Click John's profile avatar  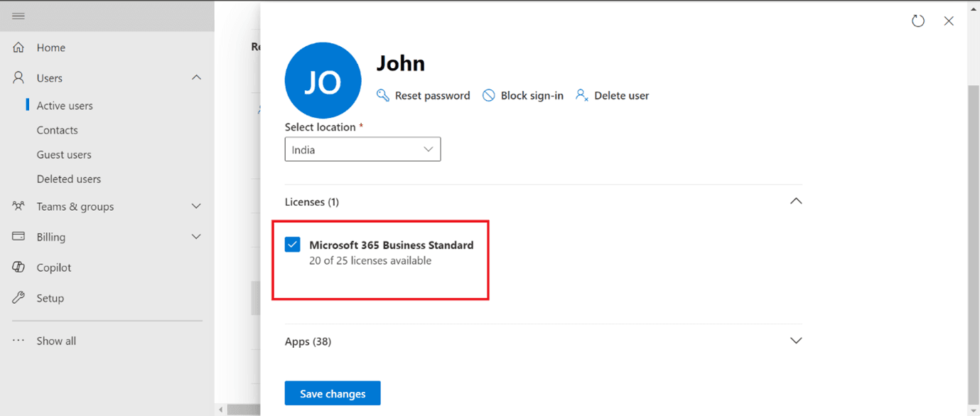[323, 80]
